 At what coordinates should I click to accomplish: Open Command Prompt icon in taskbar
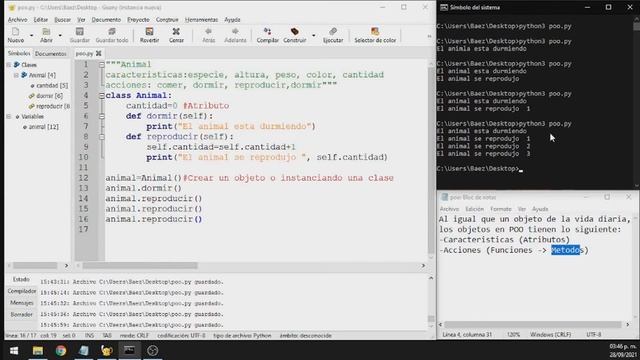click(129, 351)
